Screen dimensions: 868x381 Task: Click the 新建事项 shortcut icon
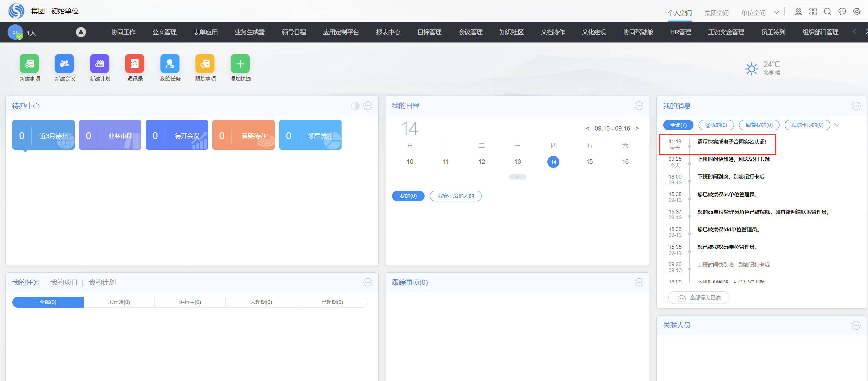(29, 64)
